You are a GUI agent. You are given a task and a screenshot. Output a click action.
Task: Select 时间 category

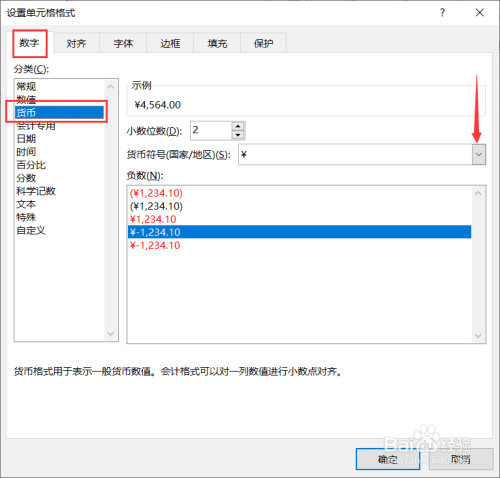60,152
